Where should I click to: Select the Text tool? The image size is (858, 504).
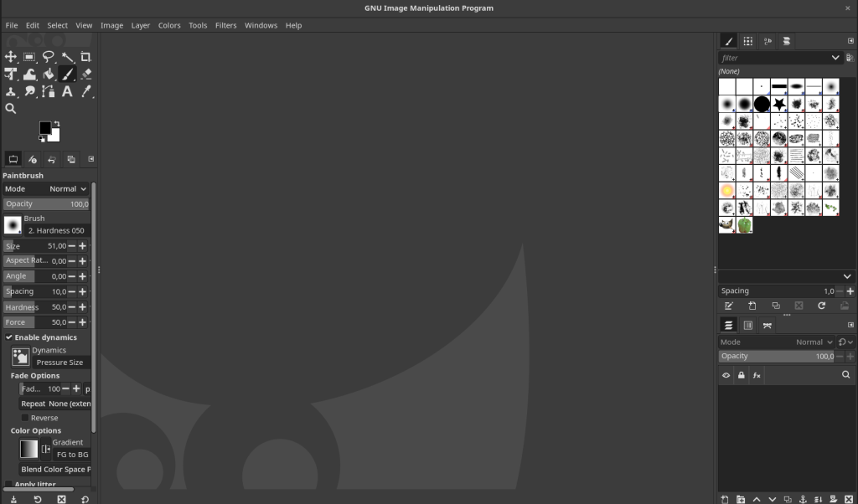pos(67,92)
